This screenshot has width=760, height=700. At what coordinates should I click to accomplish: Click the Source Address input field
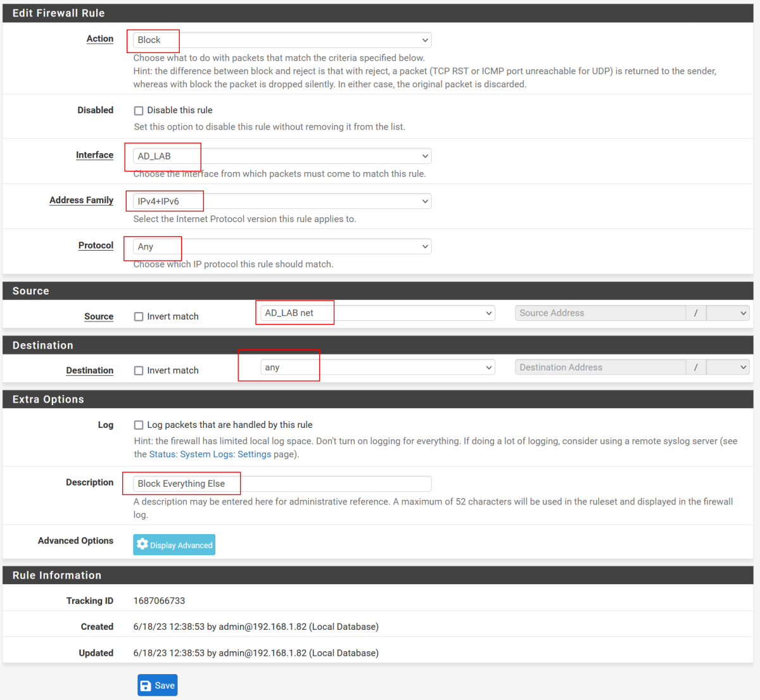point(600,313)
